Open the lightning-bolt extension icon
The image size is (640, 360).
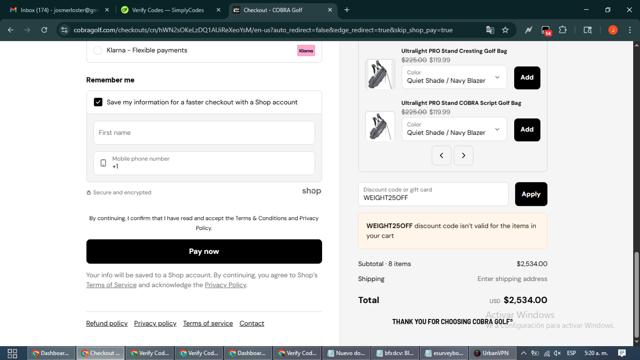point(529,30)
